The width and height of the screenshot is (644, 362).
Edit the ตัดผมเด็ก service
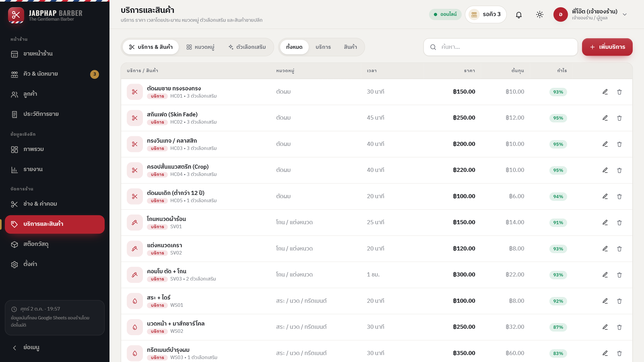pos(605,196)
